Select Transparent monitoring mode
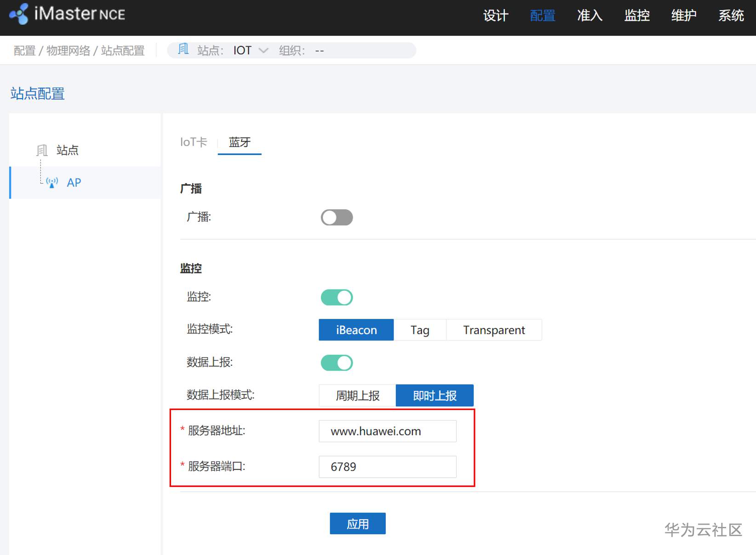The height and width of the screenshot is (555, 756). pos(494,330)
